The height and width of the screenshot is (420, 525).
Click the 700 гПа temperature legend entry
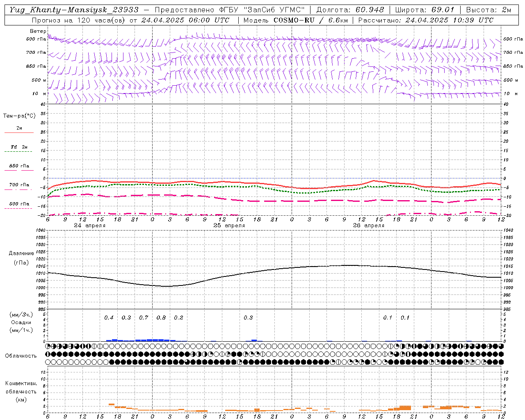19,185
